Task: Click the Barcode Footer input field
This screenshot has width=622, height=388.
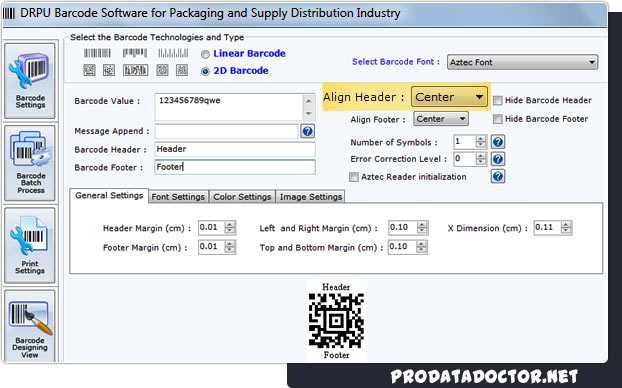Action: tap(235, 167)
